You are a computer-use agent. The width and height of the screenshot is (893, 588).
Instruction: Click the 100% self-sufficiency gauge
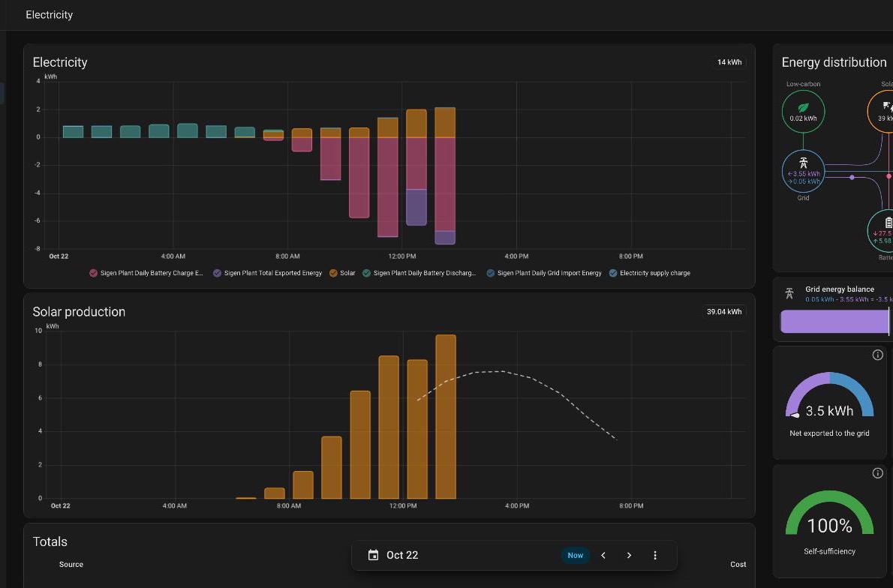[x=829, y=513]
